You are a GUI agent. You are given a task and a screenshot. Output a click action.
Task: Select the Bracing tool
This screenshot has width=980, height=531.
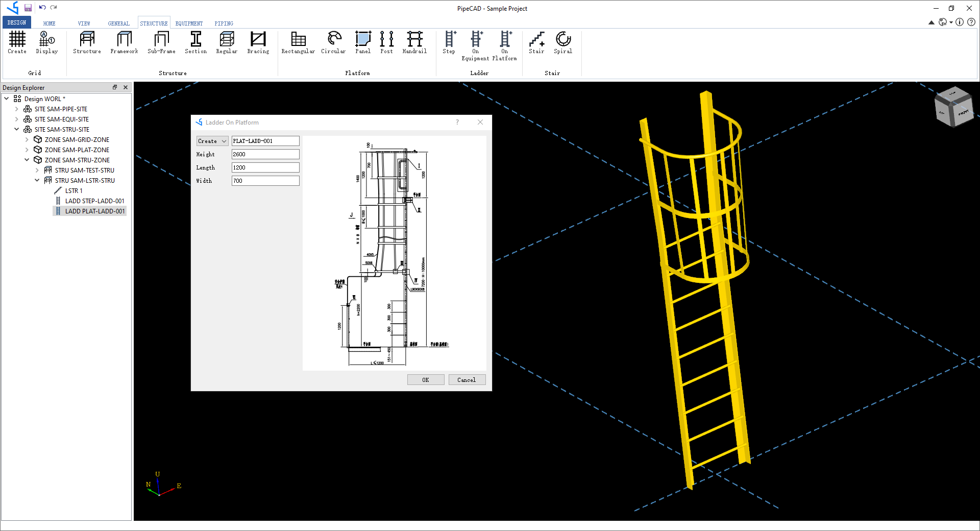click(258, 43)
